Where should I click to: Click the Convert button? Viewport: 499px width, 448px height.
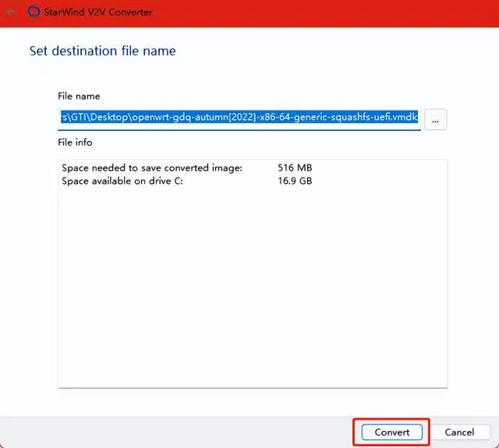point(391,432)
